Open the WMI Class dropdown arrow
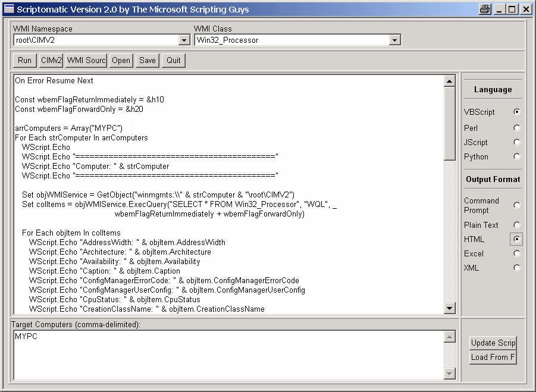This screenshot has height=392, width=536. (394, 40)
